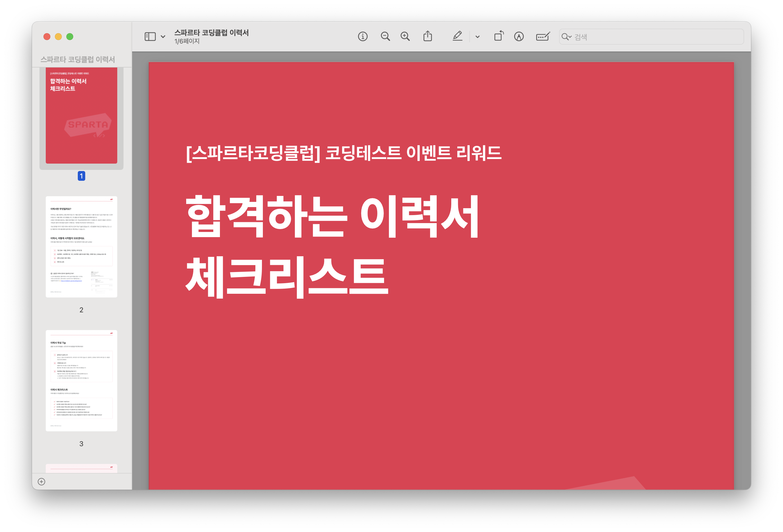This screenshot has height=532, width=783.
Task: Close the window with the red button
Action: pos(47,36)
